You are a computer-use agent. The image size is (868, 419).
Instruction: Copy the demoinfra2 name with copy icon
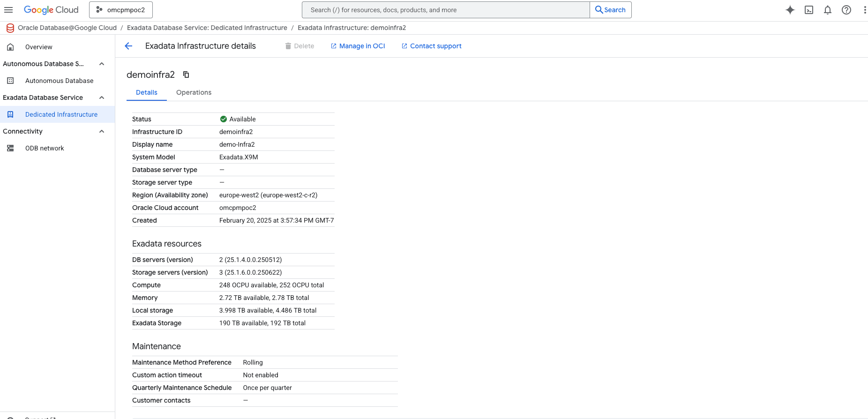point(186,75)
